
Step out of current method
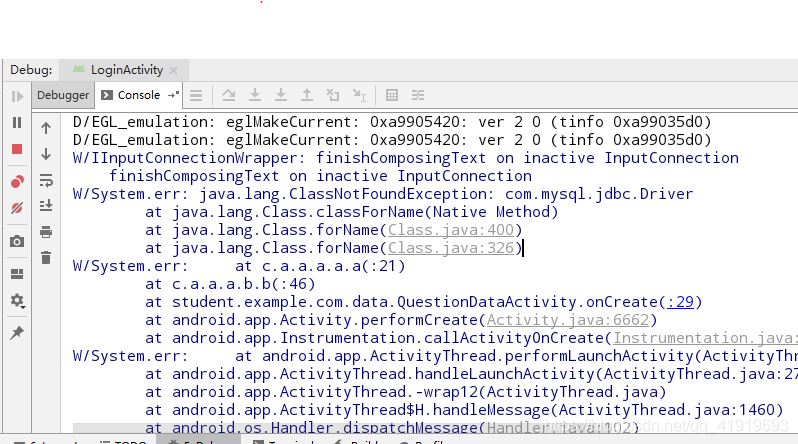click(306, 95)
